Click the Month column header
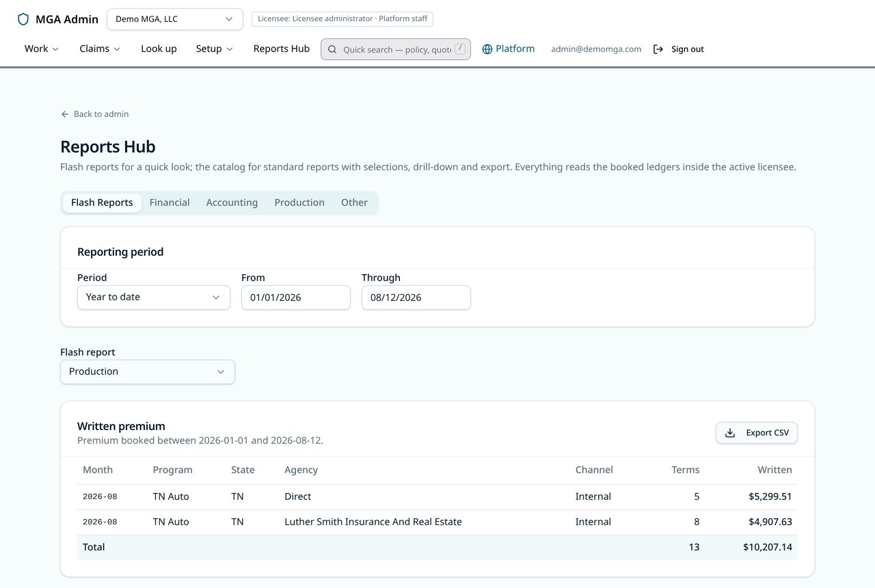 click(98, 470)
